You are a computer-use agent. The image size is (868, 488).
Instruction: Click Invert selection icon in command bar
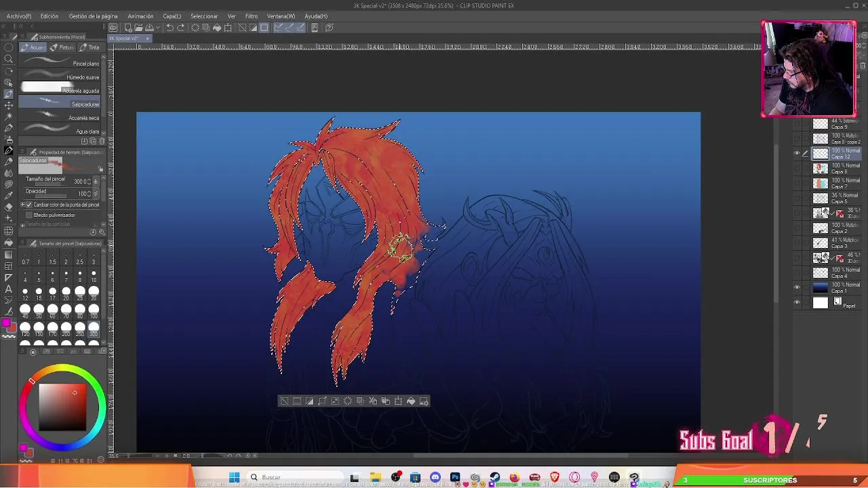253,28
